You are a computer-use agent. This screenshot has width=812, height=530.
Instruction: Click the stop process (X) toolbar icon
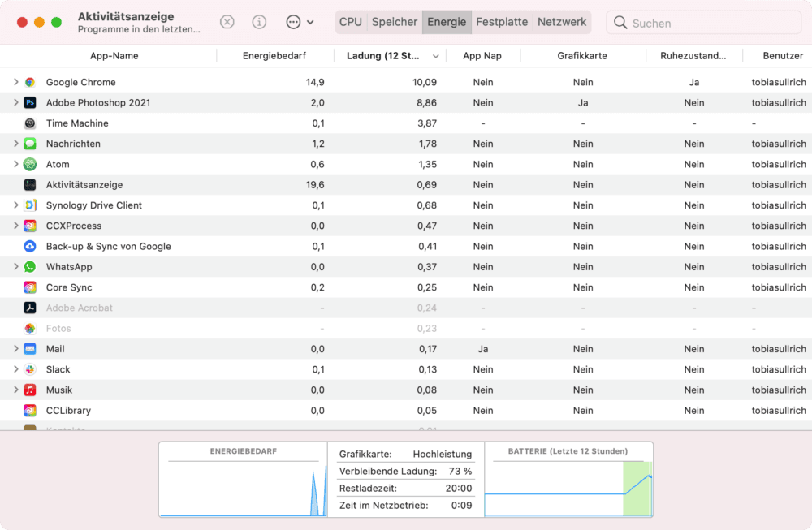pos(227,22)
